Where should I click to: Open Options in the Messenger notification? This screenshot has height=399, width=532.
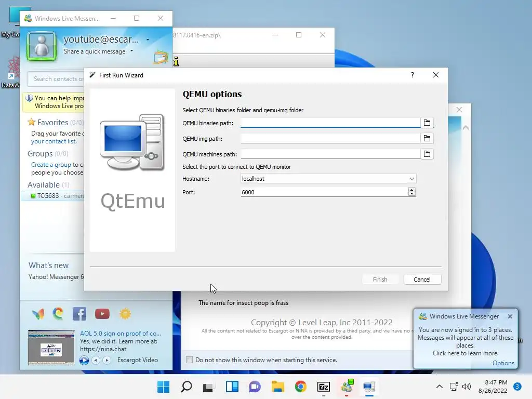coord(503,363)
